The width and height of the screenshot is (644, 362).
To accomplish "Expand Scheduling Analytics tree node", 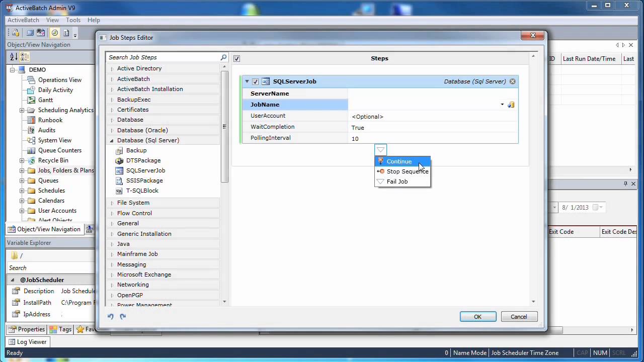I will [x=22, y=110].
